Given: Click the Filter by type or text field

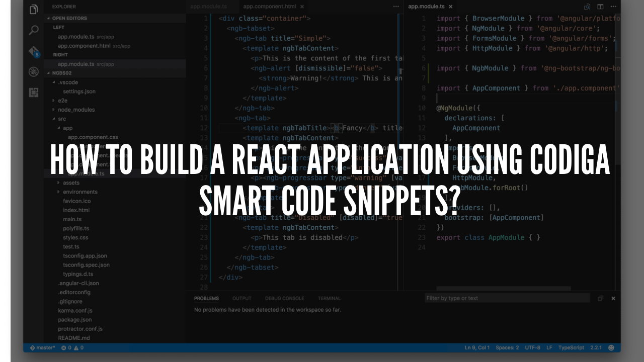Looking at the screenshot, I should click(x=507, y=298).
